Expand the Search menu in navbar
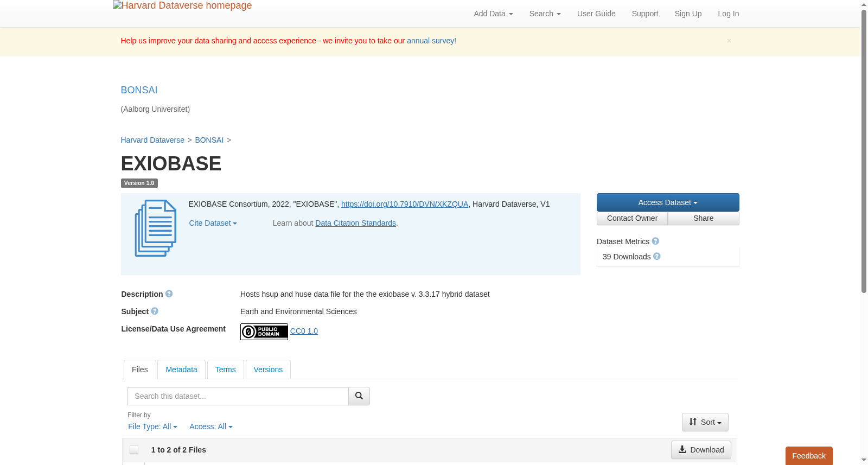 pos(545,14)
